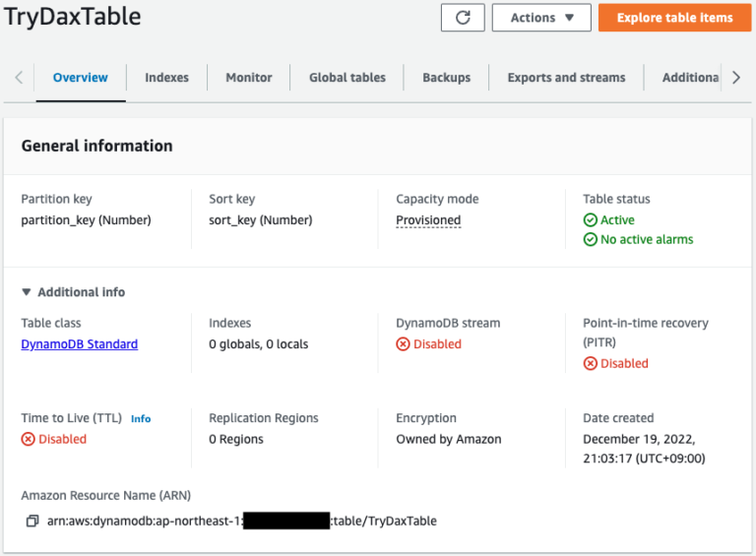Click the No active alarms check icon

tap(590, 239)
